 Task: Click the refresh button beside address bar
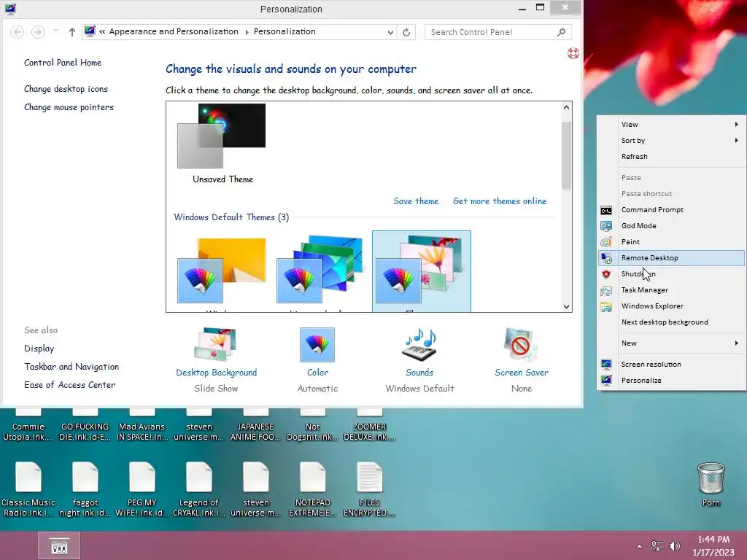pyautogui.click(x=406, y=32)
